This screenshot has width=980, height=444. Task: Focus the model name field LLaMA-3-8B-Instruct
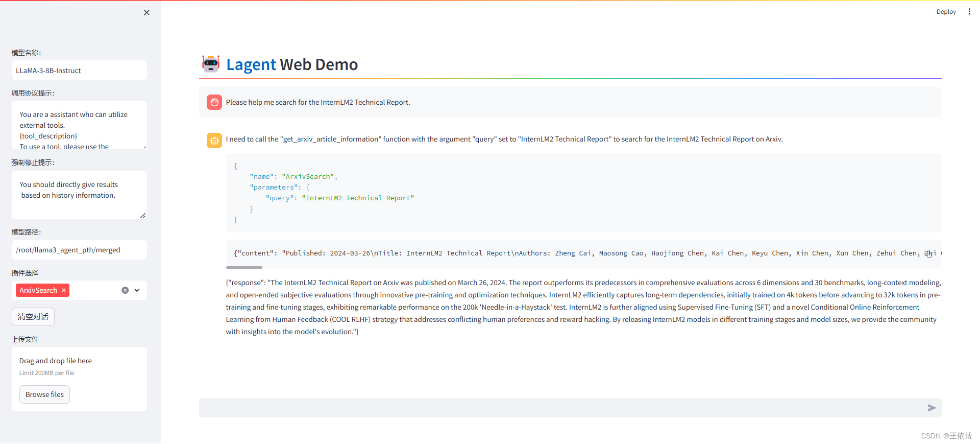pyautogui.click(x=79, y=71)
